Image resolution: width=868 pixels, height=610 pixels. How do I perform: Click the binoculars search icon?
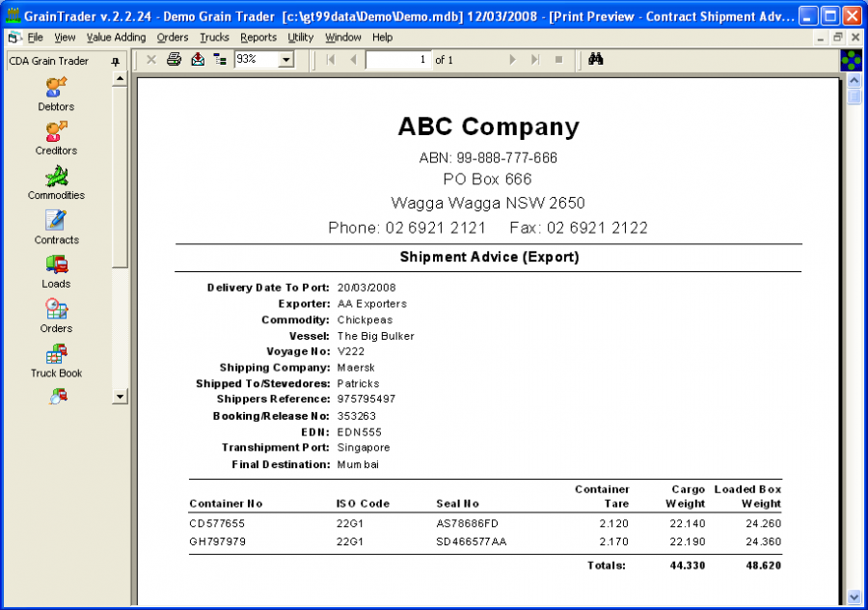coord(596,59)
